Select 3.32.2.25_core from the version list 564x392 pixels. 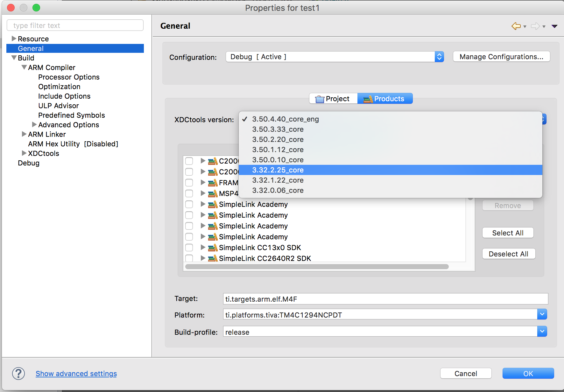tap(278, 170)
